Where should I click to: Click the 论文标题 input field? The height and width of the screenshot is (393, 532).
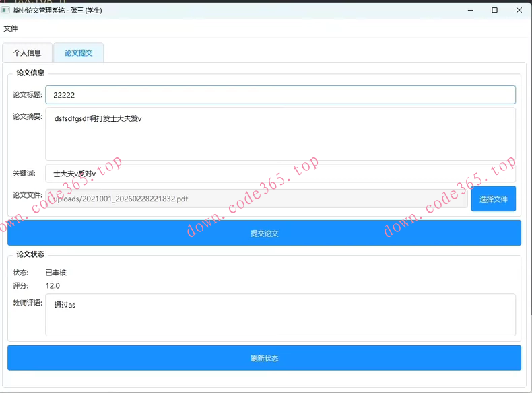(280, 95)
